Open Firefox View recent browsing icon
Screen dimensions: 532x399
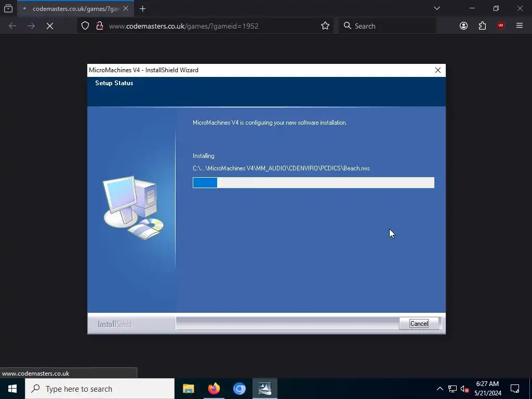pyautogui.click(x=8, y=9)
